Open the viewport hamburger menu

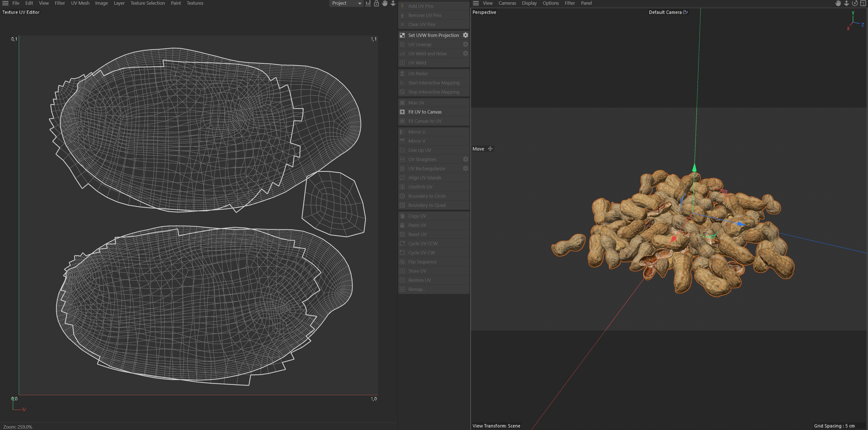coord(476,3)
